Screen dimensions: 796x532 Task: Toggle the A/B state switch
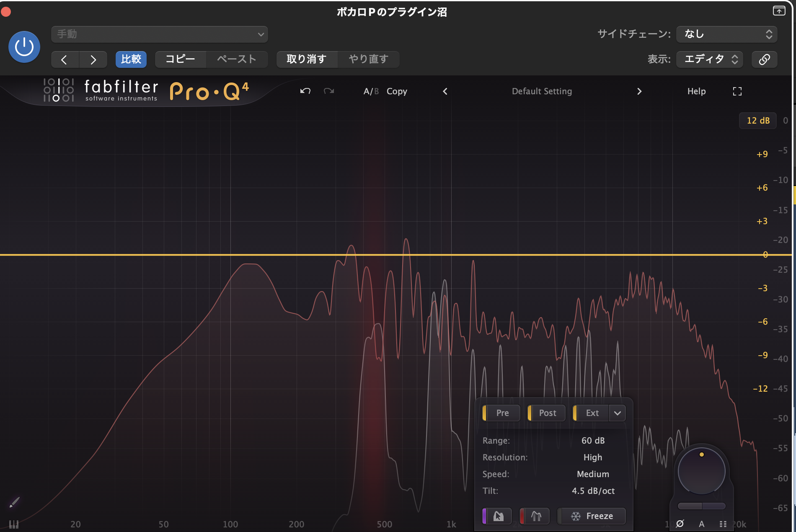coord(371,91)
